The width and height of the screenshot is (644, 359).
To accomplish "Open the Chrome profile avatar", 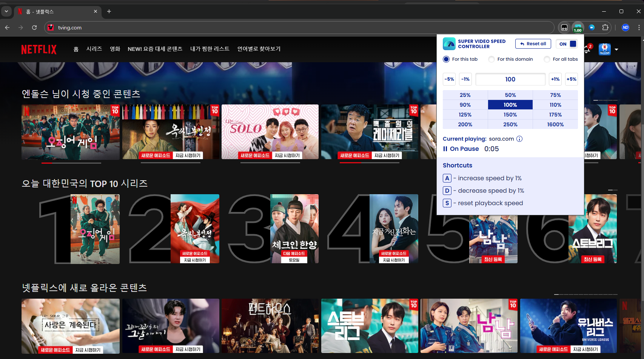I will pyautogui.click(x=626, y=28).
